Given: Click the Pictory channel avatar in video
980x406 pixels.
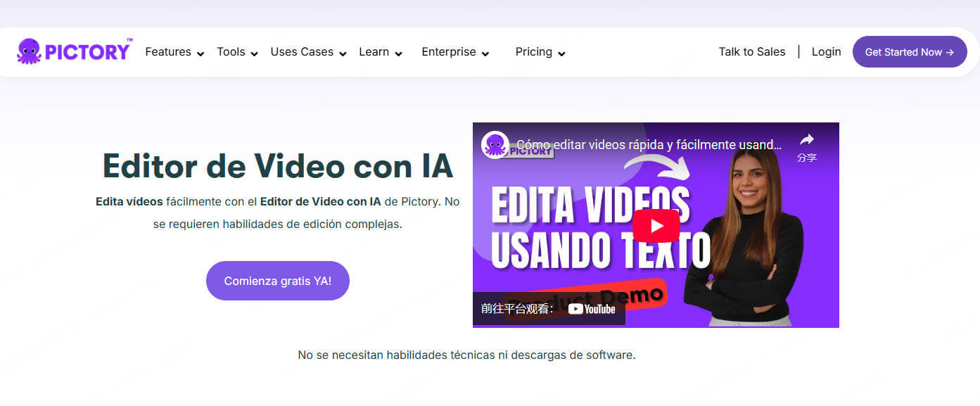Looking at the screenshot, I should (495, 145).
